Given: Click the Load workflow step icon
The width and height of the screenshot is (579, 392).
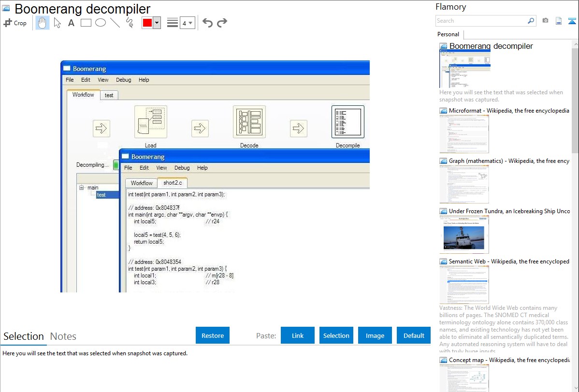Looking at the screenshot, I should (151, 122).
